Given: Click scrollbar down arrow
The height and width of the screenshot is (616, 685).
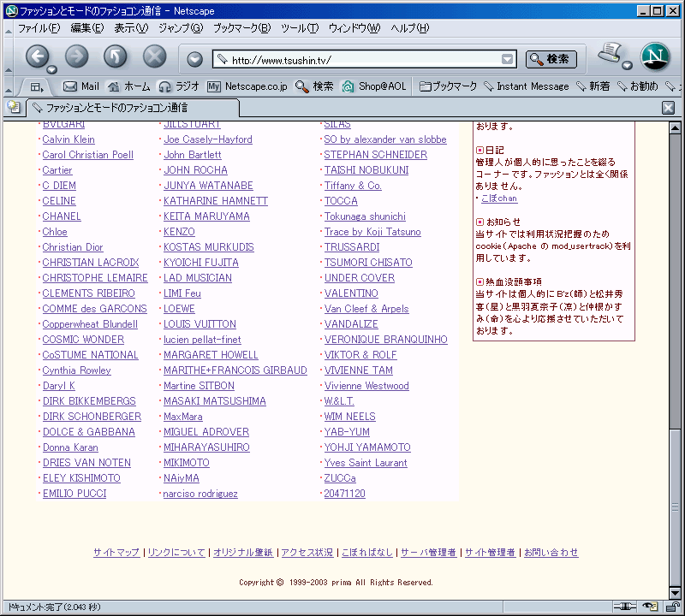Looking at the screenshot, I should point(675,593).
